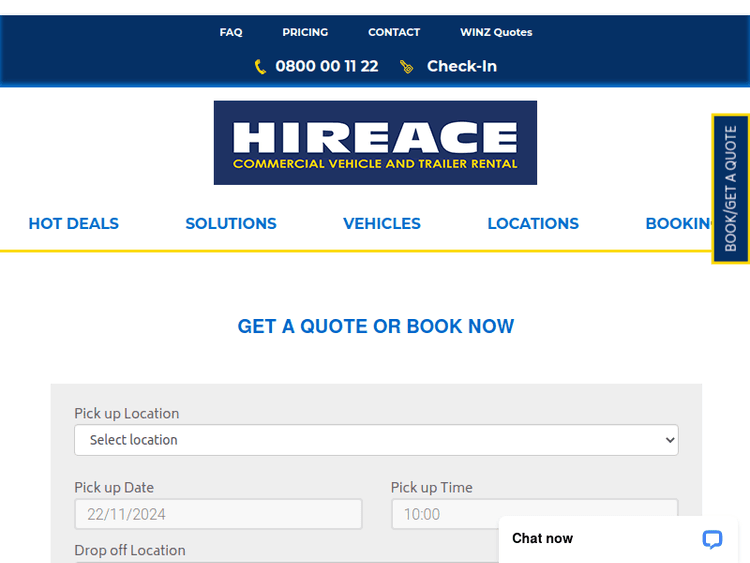Screen dimensions: 750x563
Task: Click the Hireace logo
Action: pos(375,143)
